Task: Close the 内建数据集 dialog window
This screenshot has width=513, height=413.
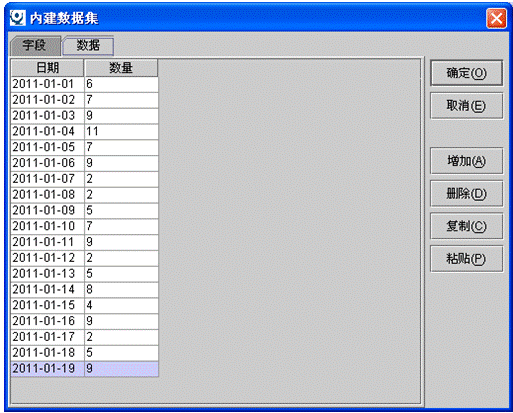Action: click(496, 18)
